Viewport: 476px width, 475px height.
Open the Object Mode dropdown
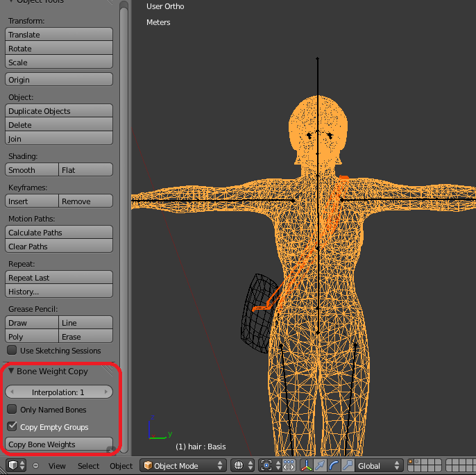pyautogui.click(x=183, y=465)
